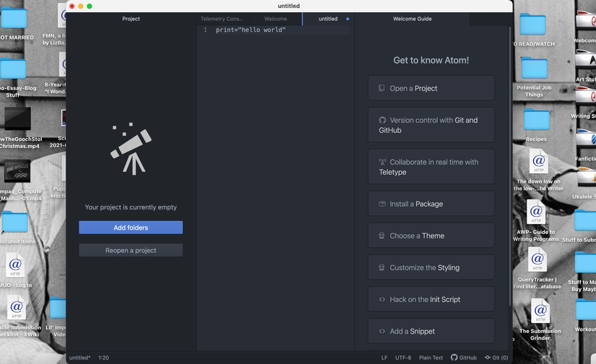Screen dimensions: 596x364
Task: Click the package icon beside Install a Package
Action: coord(382,204)
